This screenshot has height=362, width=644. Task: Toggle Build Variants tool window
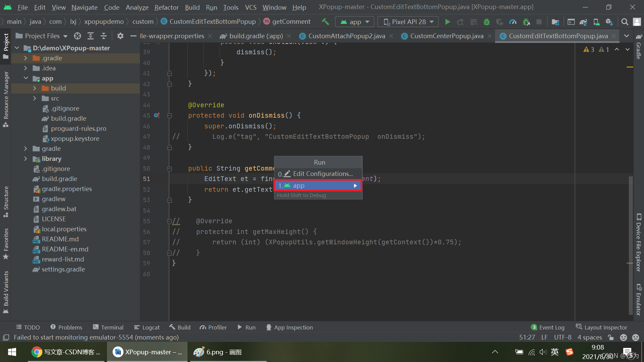click(x=6, y=292)
